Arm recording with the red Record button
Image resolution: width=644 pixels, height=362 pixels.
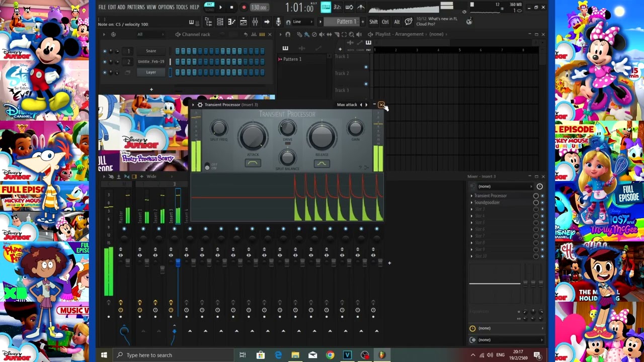coord(244,7)
